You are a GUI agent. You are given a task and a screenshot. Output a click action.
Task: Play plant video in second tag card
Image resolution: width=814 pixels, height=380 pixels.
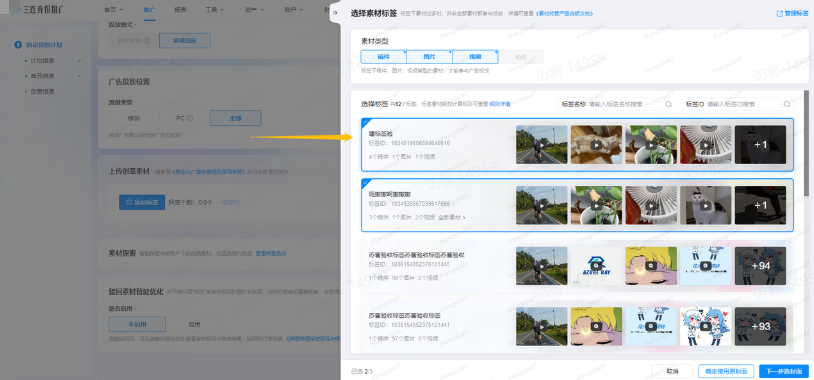click(596, 206)
